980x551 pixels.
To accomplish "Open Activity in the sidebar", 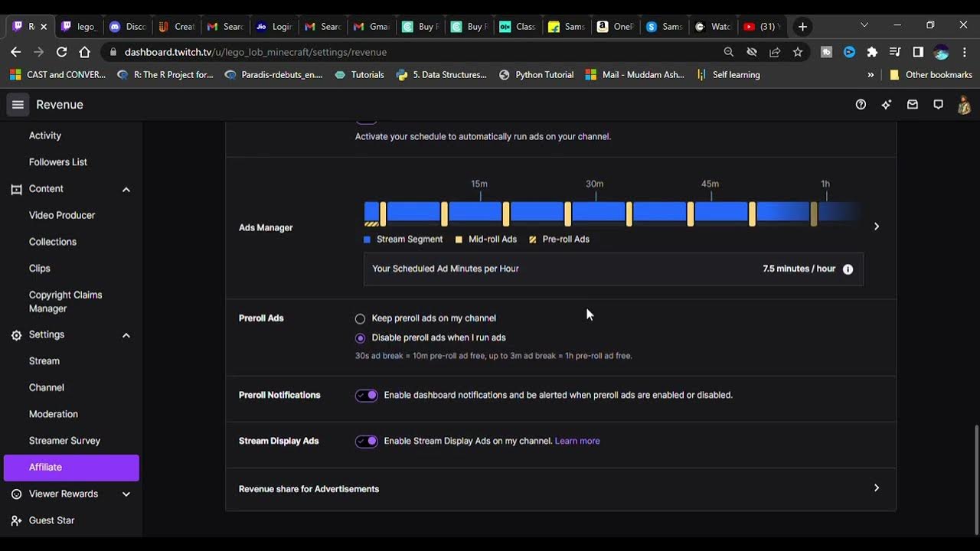I will pyautogui.click(x=45, y=135).
